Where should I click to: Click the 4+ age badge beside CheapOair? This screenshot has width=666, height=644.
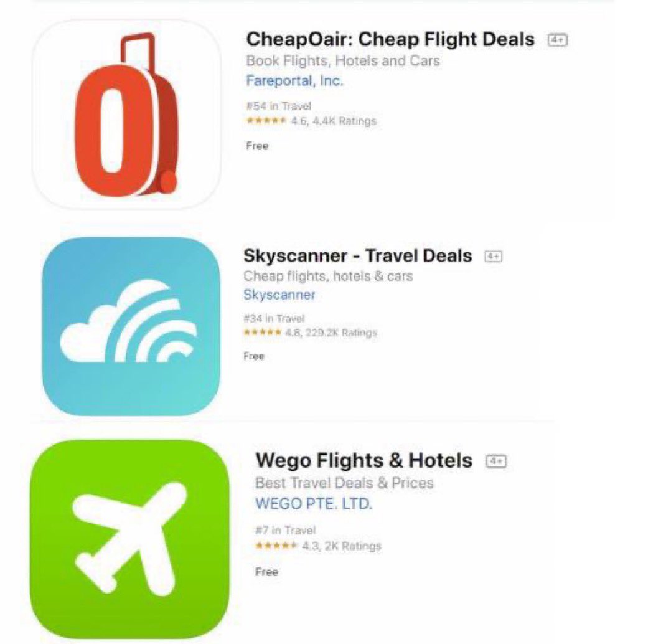pyautogui.click(x=557, y=40)
